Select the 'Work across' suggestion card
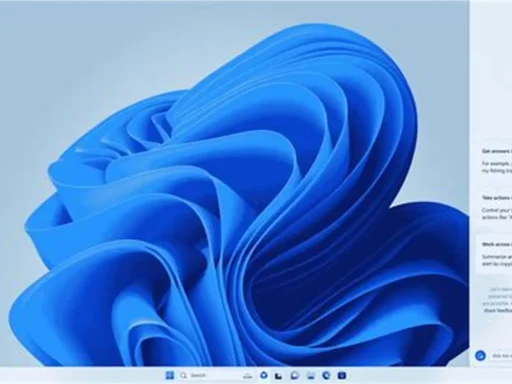The width and height of the screenshot is (512, 384). (494, 254)
